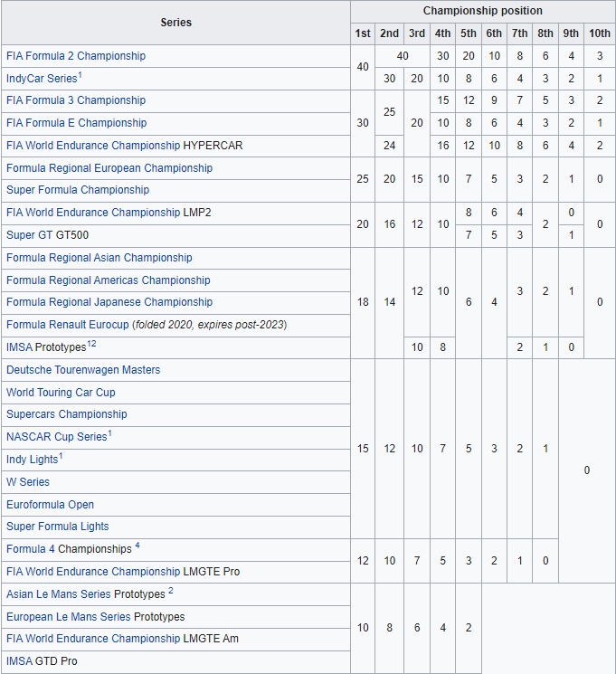The image size is (616, 674).
Task: Open FIA World Endurance Championship link in LMP2 row
Action: (x=93, y=213)
